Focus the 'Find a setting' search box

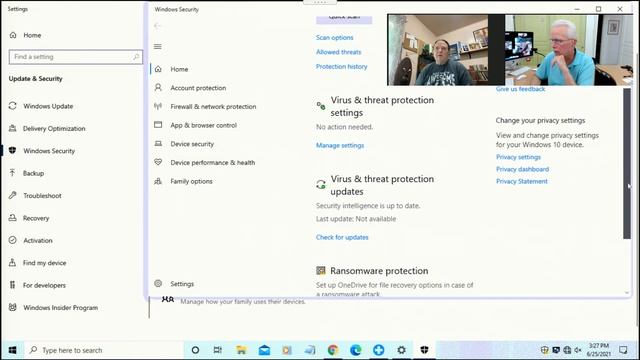(76, 57)
